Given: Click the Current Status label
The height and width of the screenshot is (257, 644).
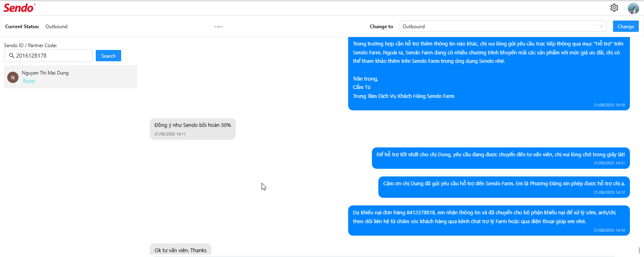Looking at the screenshot, I should 22,27.
